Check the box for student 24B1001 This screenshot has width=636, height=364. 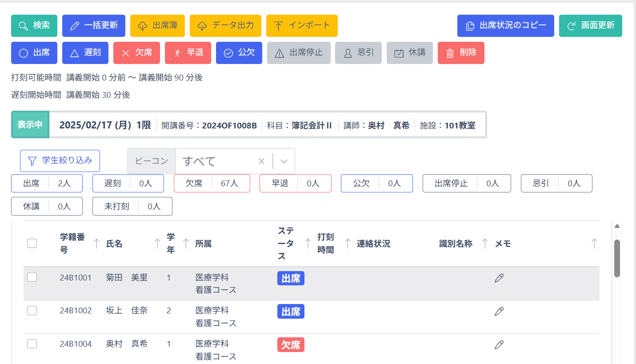click(32, 277)
